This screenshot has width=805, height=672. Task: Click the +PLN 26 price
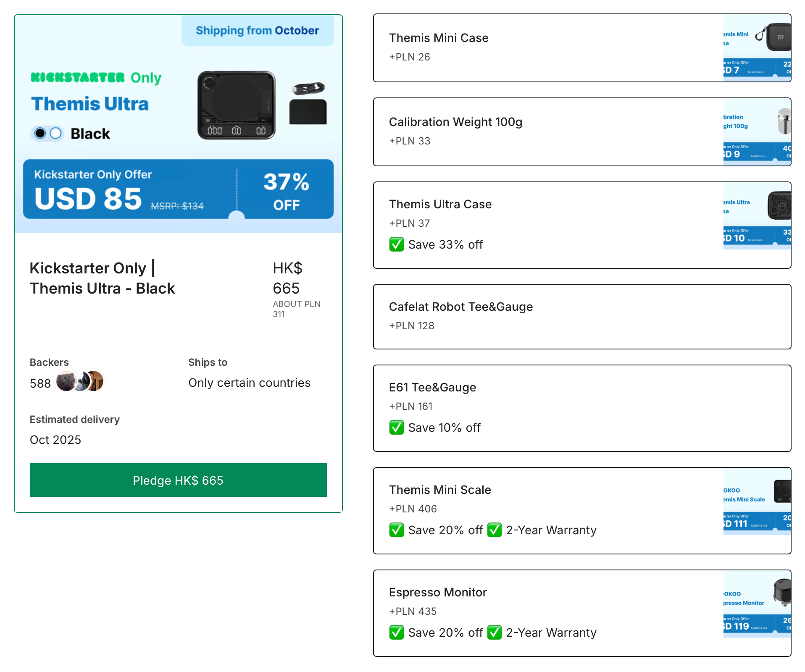[410, 57]
